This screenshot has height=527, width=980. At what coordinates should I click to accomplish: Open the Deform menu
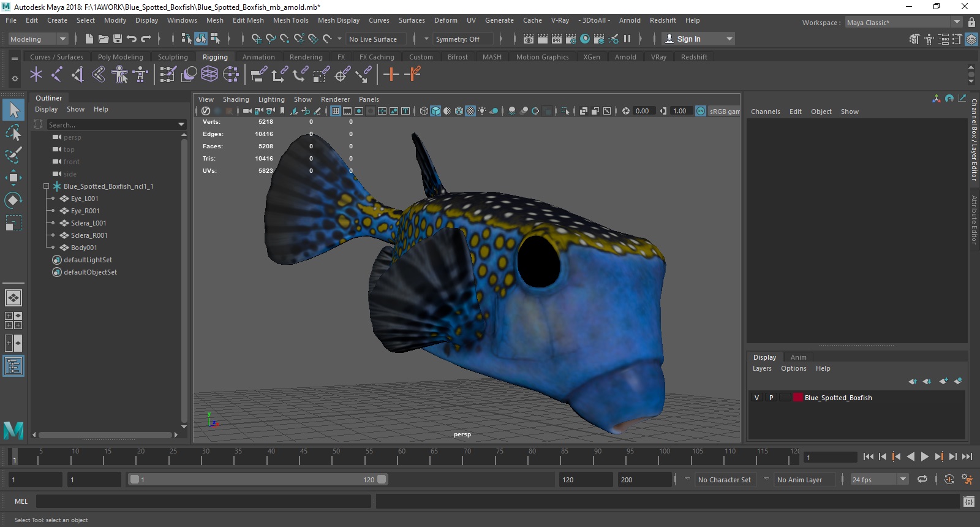click(x=445, y=20)
